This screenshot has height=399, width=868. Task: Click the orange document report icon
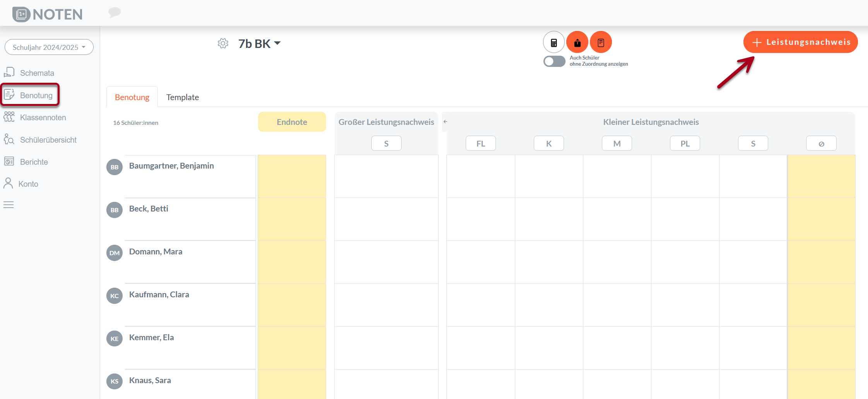[601, 42]
